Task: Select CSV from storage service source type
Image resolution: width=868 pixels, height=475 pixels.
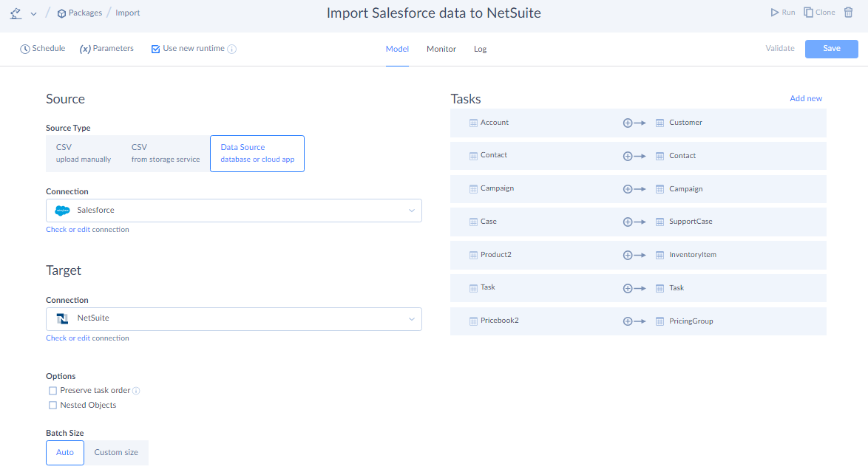Action: pyautogui.click(x=166, y=153)
